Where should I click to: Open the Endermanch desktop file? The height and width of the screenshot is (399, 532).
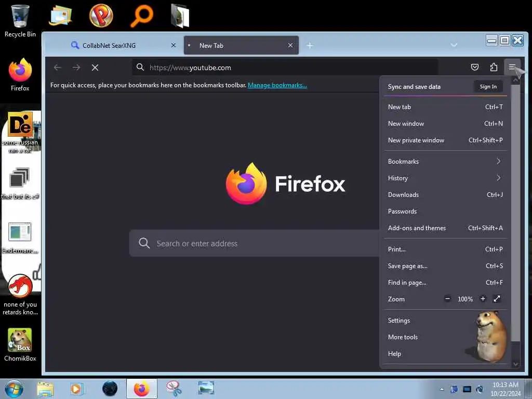(x=20, y=237)
